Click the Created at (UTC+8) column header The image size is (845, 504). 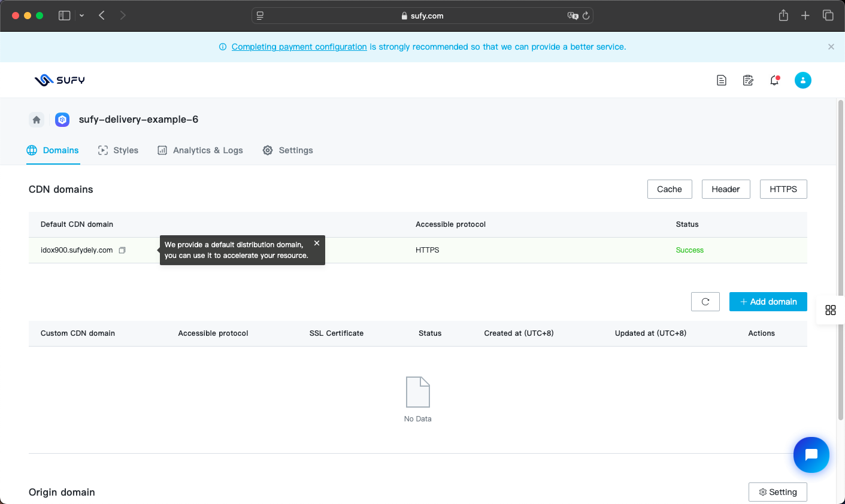[519, 333]
